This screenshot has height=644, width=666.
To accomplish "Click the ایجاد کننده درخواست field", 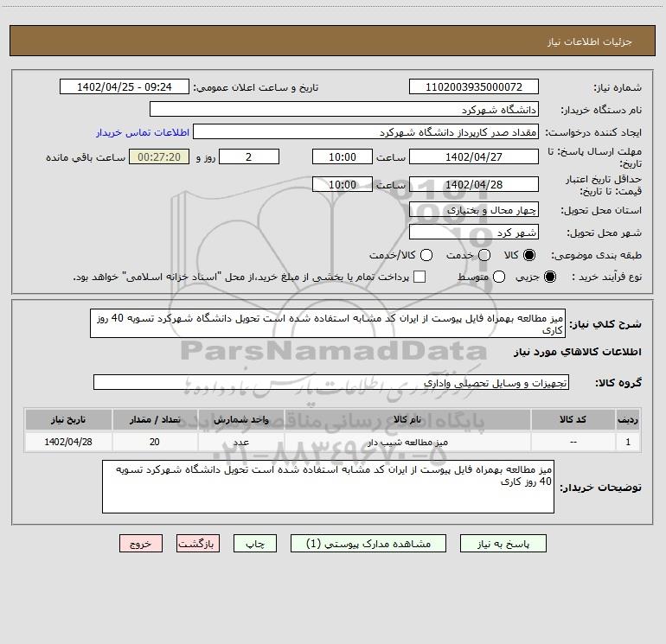I will pos(366,132).
